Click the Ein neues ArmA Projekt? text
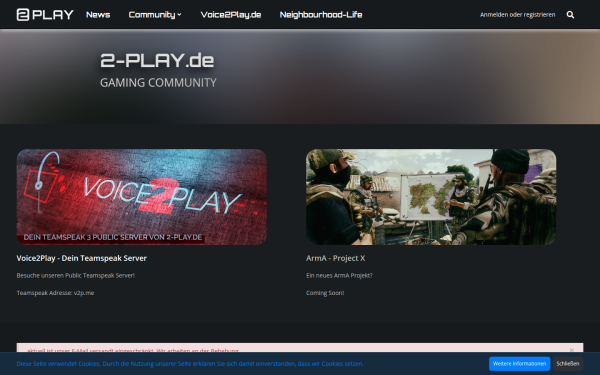 [339, 275]
